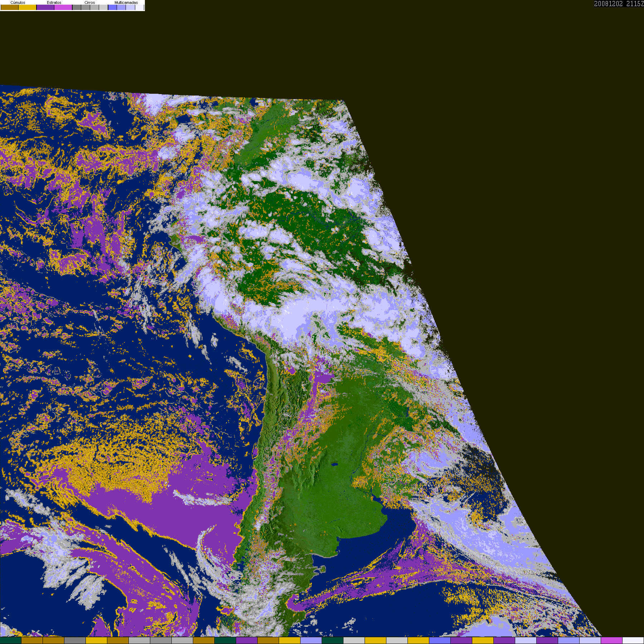This screenshot has height=644, width=644.
Task: Click the magenta Estratos legend swatch
Action: [x=63, y=7]
